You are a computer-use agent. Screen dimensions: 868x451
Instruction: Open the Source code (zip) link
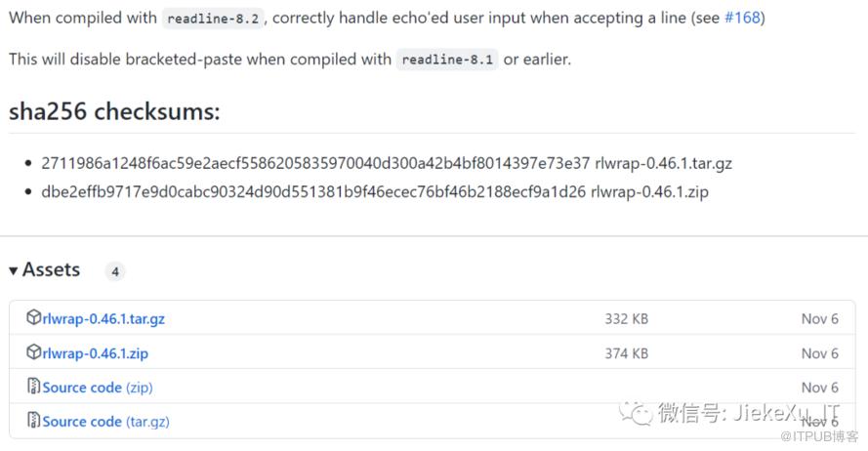click(98, 388)
